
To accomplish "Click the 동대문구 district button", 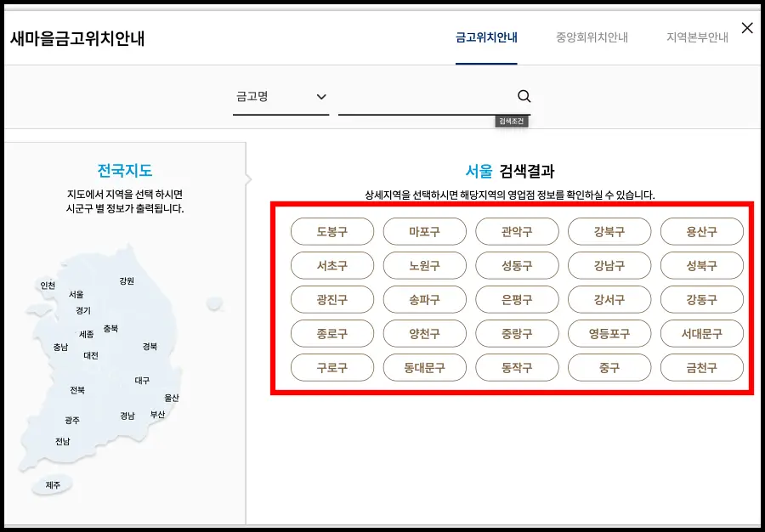I will click(424, 368).
